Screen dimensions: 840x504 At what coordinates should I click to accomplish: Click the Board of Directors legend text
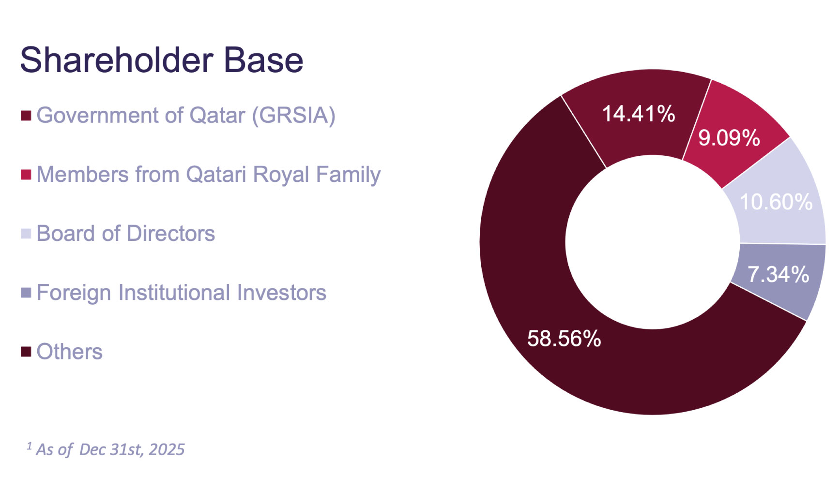(x=125, y=234)
